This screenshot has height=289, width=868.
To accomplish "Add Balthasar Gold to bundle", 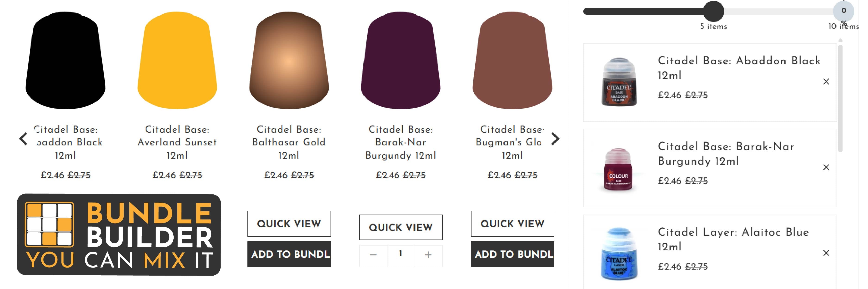I will (289, 254).
